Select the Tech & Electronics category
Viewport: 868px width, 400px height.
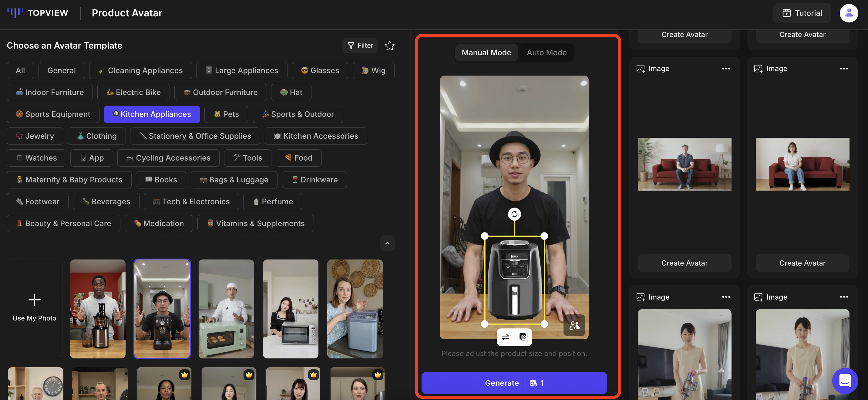tap(191, 202)
